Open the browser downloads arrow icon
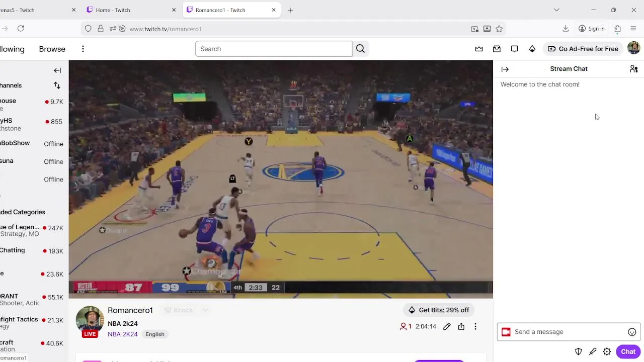This screenshot has height=362, width=644. (x=566, y=29)
